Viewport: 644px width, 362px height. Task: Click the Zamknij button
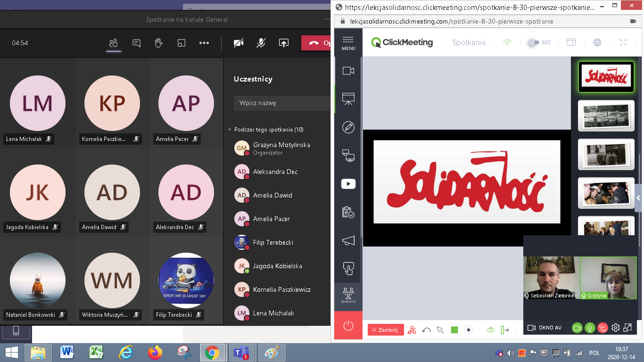coord(386,330)
